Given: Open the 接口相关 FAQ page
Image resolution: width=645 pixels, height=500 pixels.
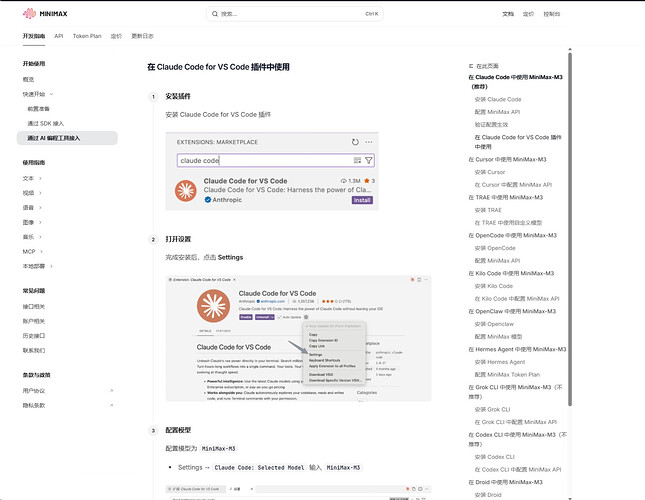Looking at the screenshot, I should click(34, 307).
